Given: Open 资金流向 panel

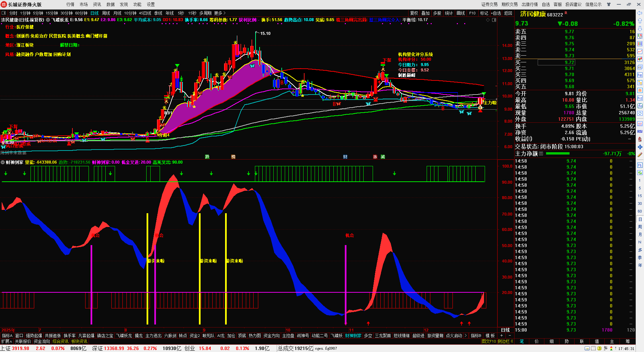Looking at the screenshot, I should (x=42, y=341).
